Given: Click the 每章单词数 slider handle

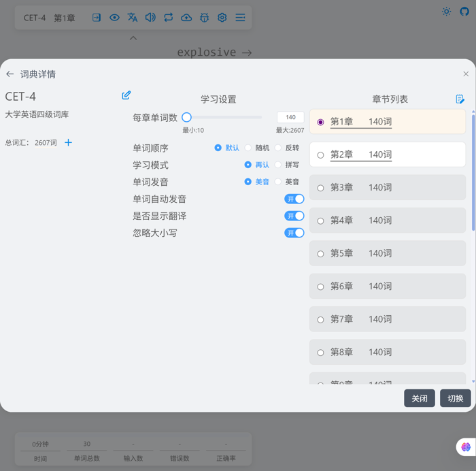Looking at the screenshot, I should point(186,117).
